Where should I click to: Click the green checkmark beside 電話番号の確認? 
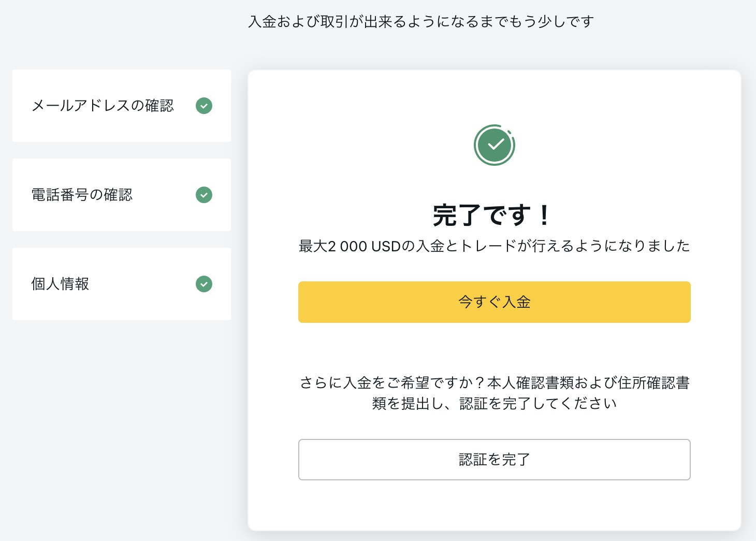click(x=204, y=195)
